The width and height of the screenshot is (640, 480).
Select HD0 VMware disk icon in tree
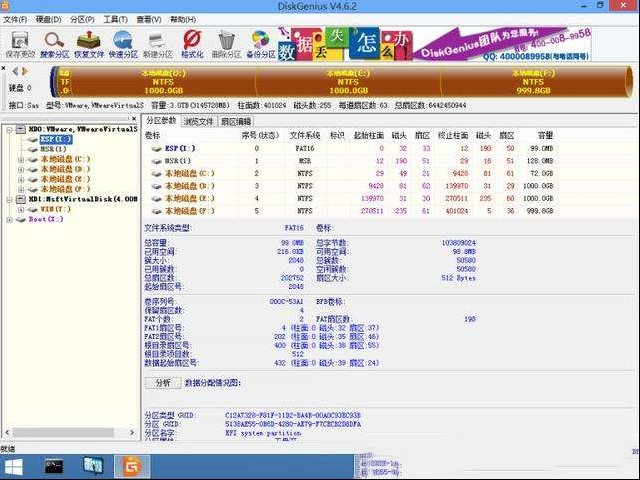pos(21,129)
